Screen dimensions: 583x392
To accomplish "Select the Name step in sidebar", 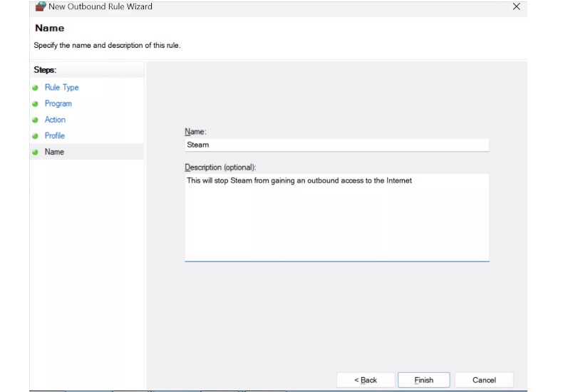I will tap(54, 152).
